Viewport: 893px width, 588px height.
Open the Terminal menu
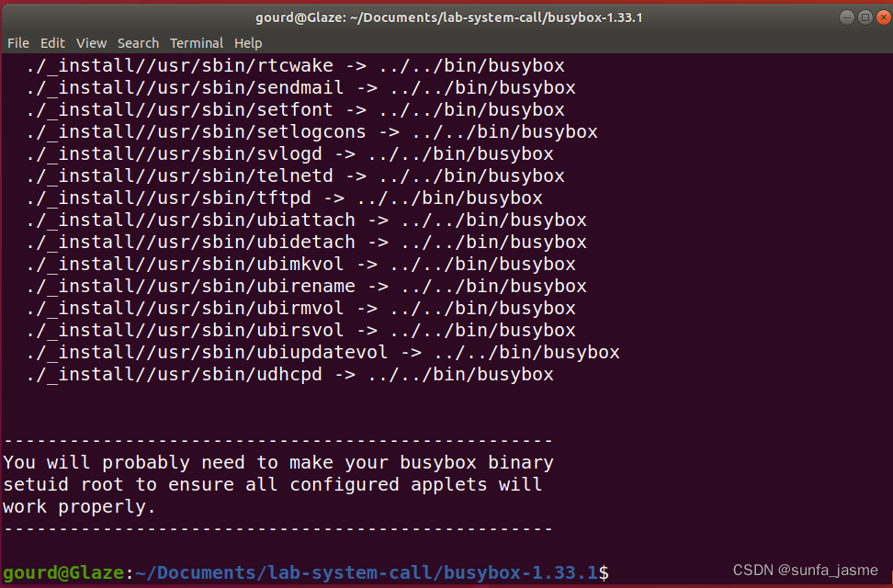pos(197,43)
